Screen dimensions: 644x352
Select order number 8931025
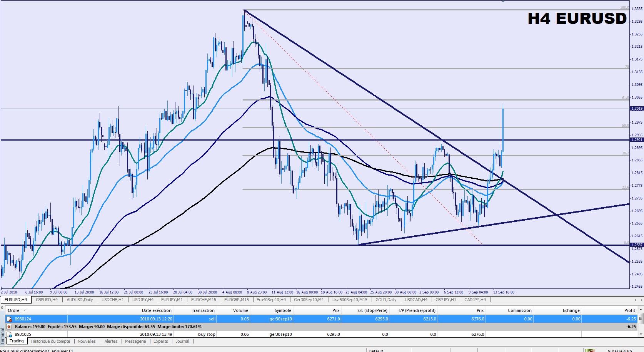pos(23,334)
